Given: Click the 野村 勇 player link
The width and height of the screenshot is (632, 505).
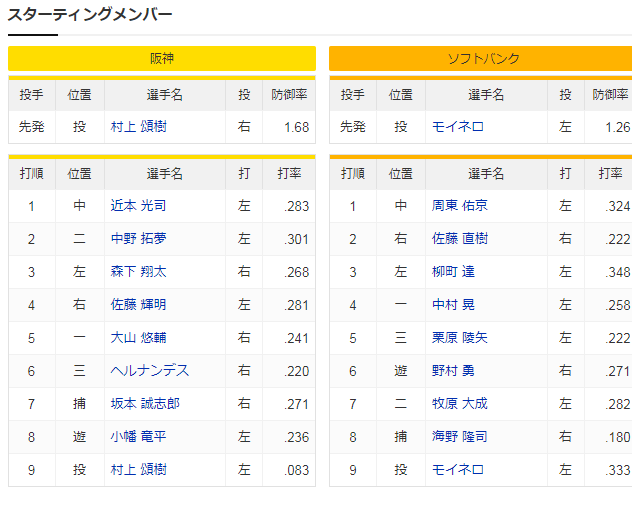Looking at the screenshot, I should click(x=453, y=371).
